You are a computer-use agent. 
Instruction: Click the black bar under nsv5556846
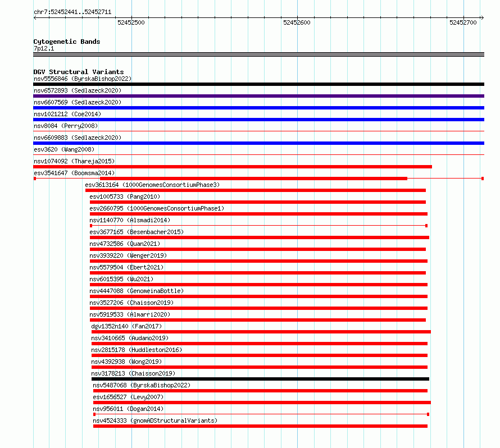pos(258,84)
